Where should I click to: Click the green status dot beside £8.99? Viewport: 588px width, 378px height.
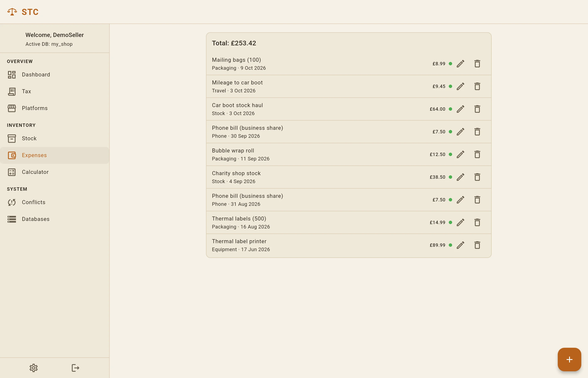[x=450, y=64]
